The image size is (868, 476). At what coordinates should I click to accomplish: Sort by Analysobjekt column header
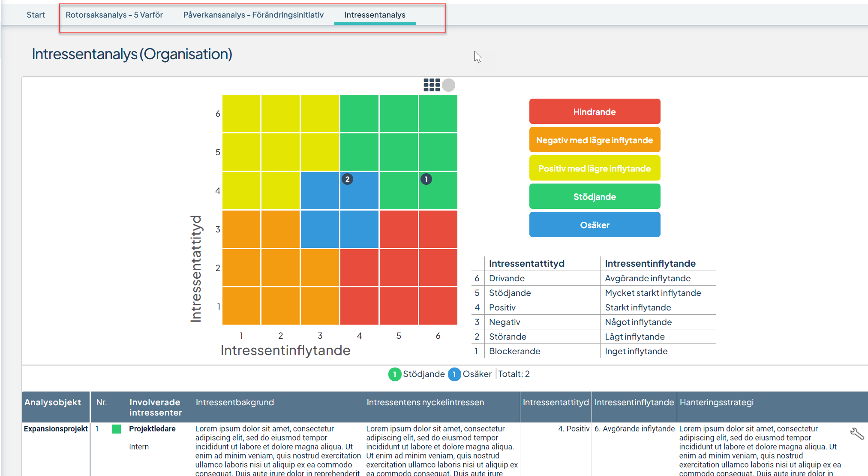(53, 402)
